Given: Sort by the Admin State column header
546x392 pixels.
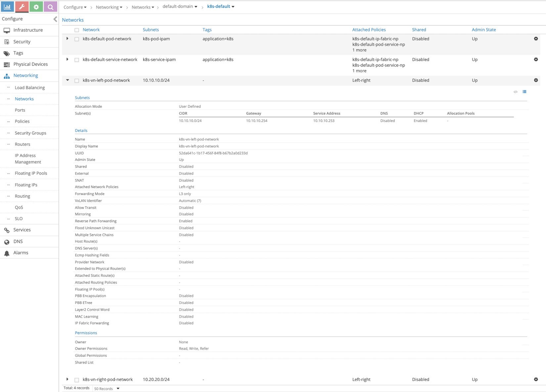Looking at the screenshot, I should tap(484, 30).
